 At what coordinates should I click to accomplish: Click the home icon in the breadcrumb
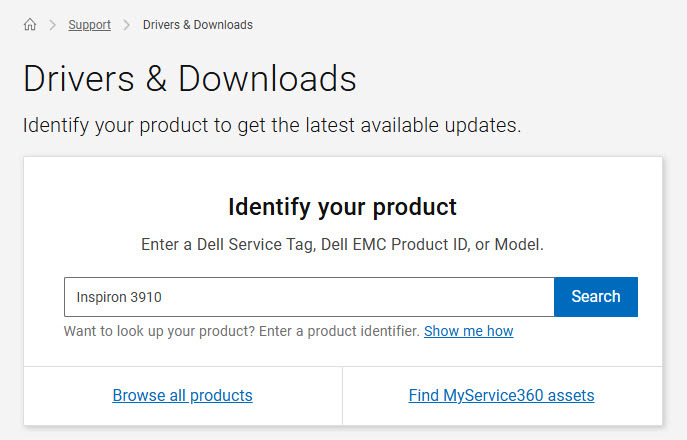click(30, 25)
